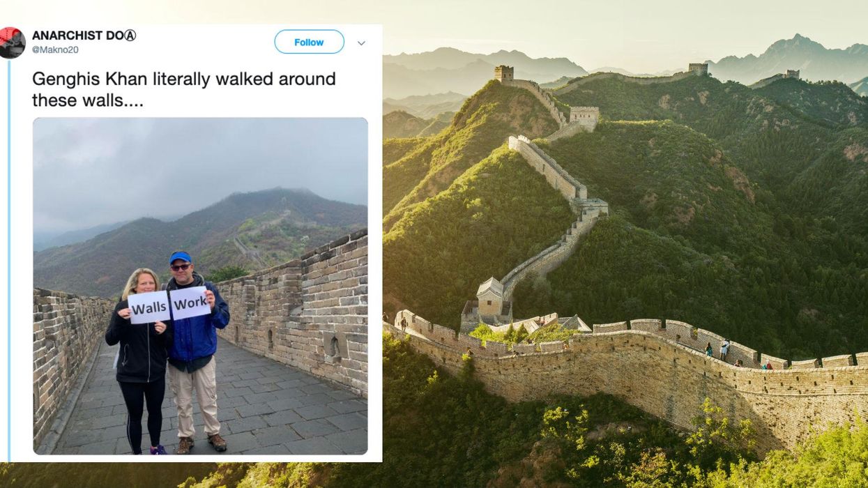Click the 'Walls' paper sign in photo
The width and height of the screenshot is (868, 488).
coord(149,307)
